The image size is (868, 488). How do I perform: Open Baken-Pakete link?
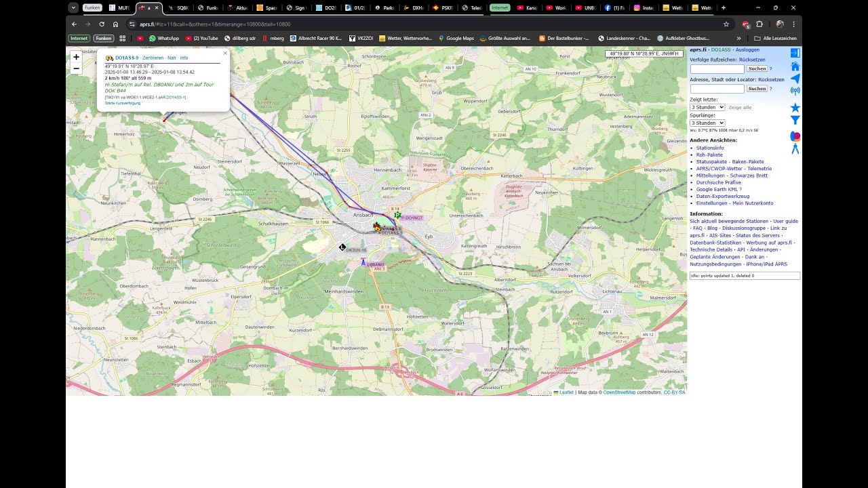[x=747, y=162]
